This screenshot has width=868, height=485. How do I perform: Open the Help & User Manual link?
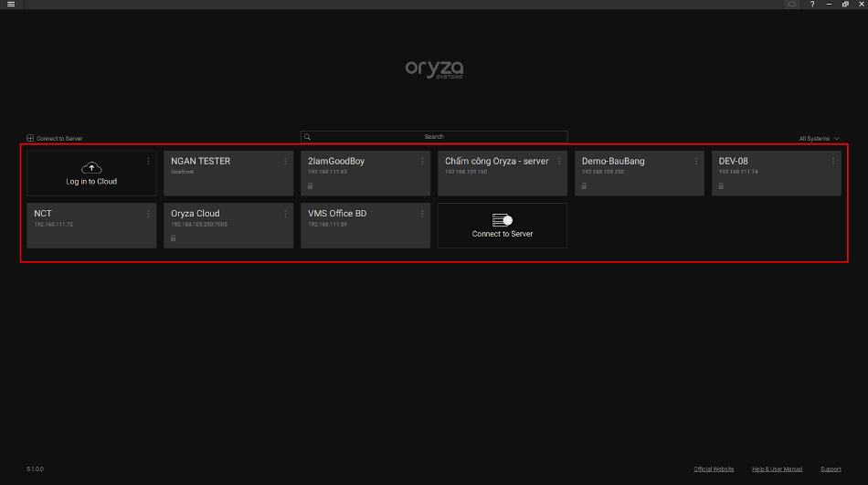tap(777, 469)
